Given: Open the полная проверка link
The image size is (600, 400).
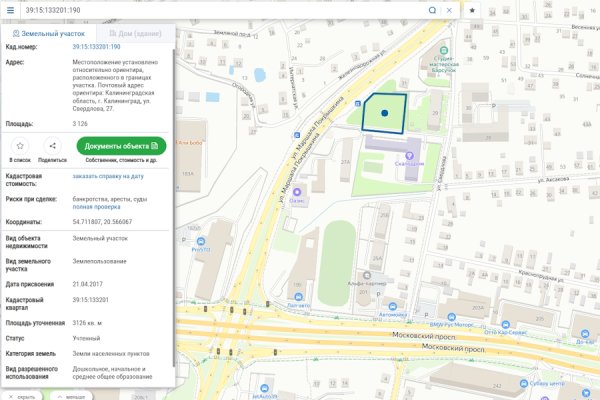Looking at the screenshot, I should point(95,205).
